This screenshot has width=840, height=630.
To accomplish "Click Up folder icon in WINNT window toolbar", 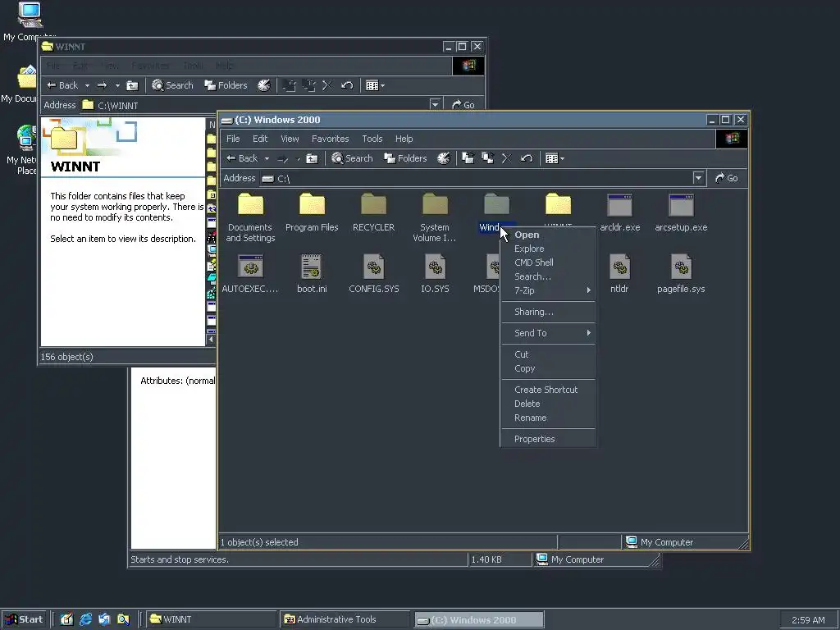I will [132, 85].
